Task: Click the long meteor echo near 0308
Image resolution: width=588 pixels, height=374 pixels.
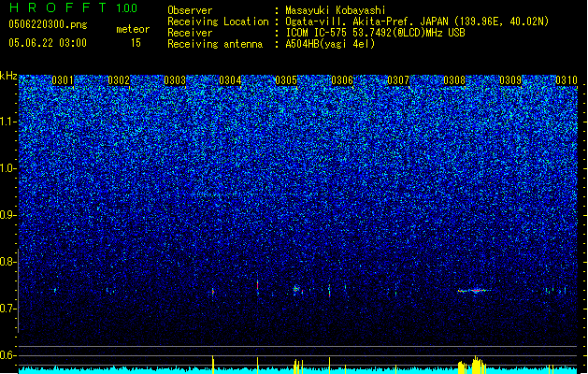Action: pos(476,291)
